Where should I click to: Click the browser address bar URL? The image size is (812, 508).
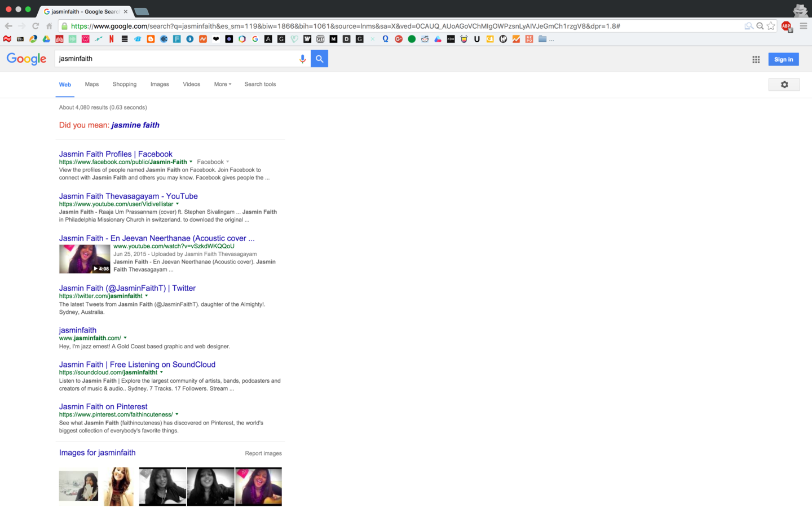pyautogui.click(x=345, y=26)
